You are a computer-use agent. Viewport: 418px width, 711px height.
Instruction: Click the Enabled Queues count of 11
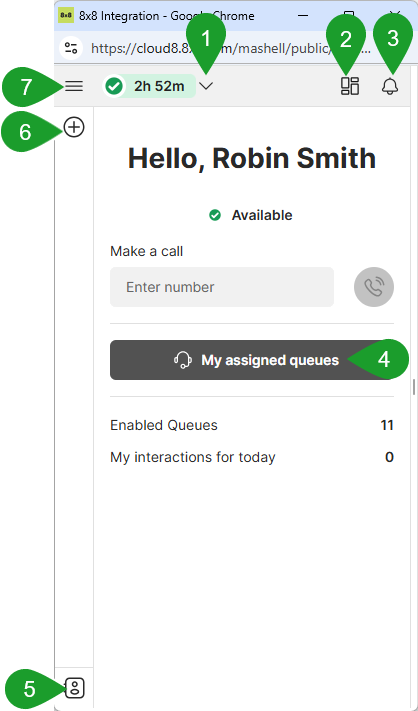387,425
